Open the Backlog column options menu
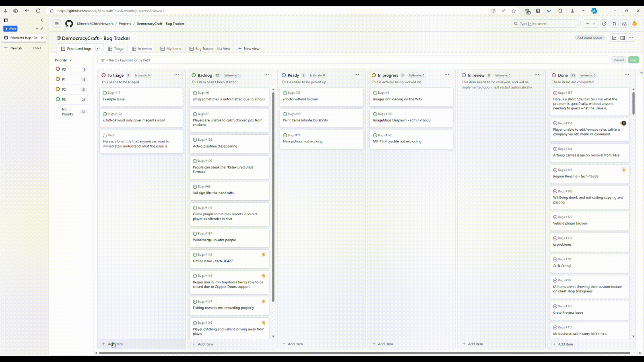 [266, 75]
